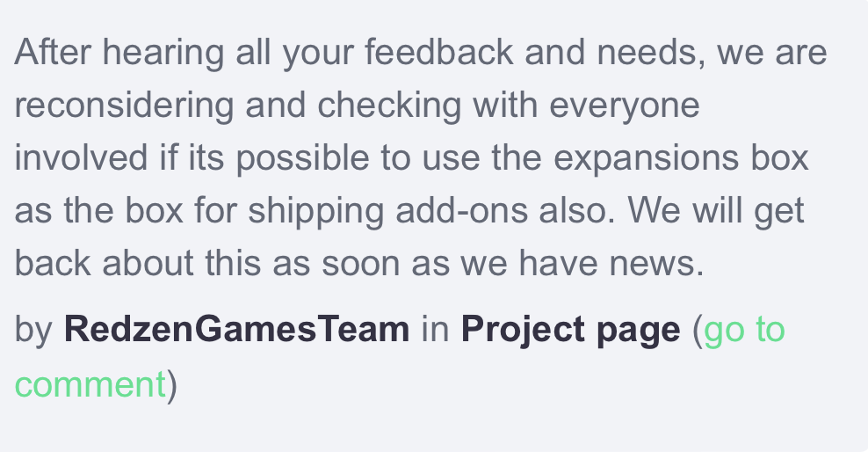Click the word 'needs,' in the first line

(651, 53)
